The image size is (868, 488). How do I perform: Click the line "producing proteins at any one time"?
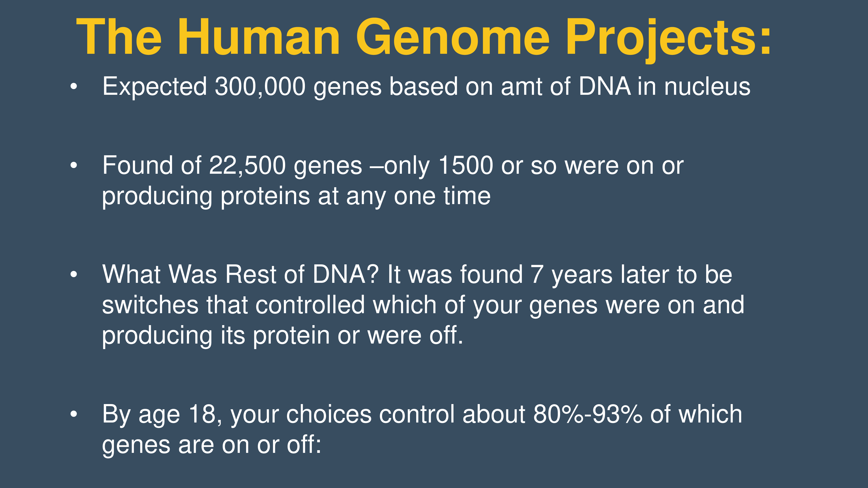point(296,196)
